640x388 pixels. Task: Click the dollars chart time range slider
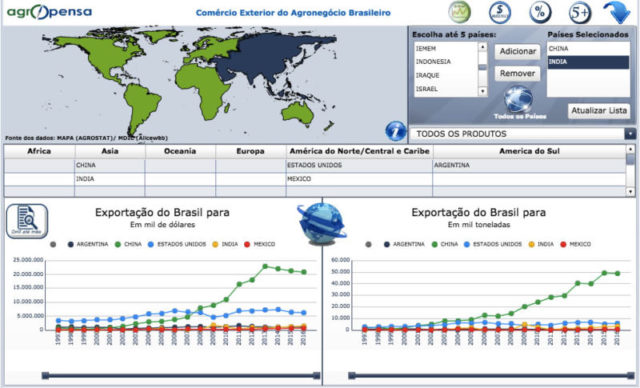tap(181, 375)
